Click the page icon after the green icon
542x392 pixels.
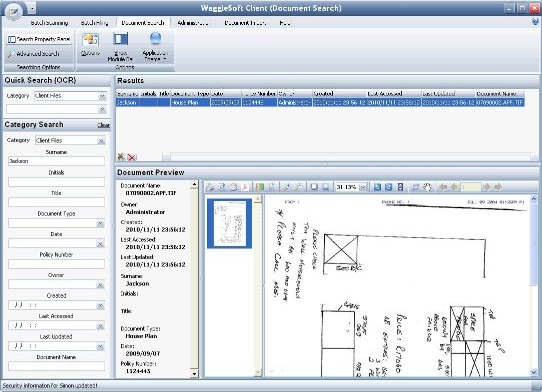pos(272,187)
